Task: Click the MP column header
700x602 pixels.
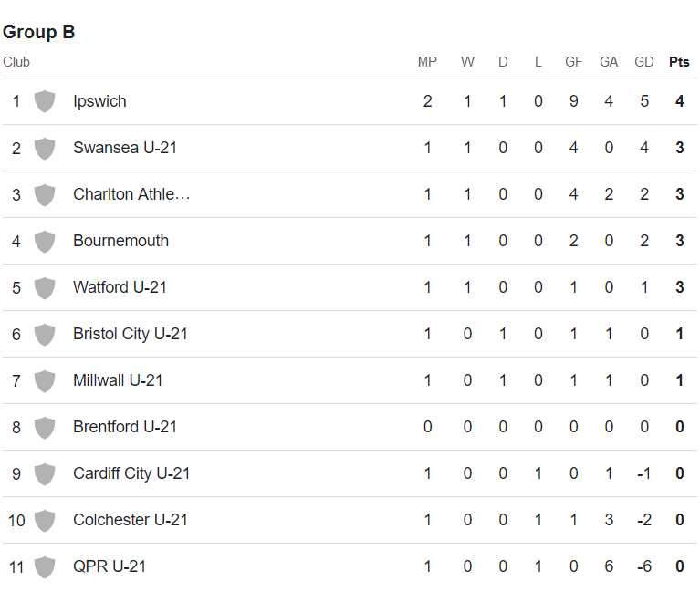Action: tap(427, 62)
